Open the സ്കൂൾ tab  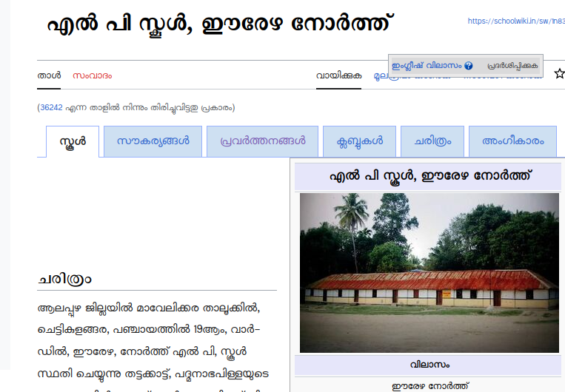point(73,141)
